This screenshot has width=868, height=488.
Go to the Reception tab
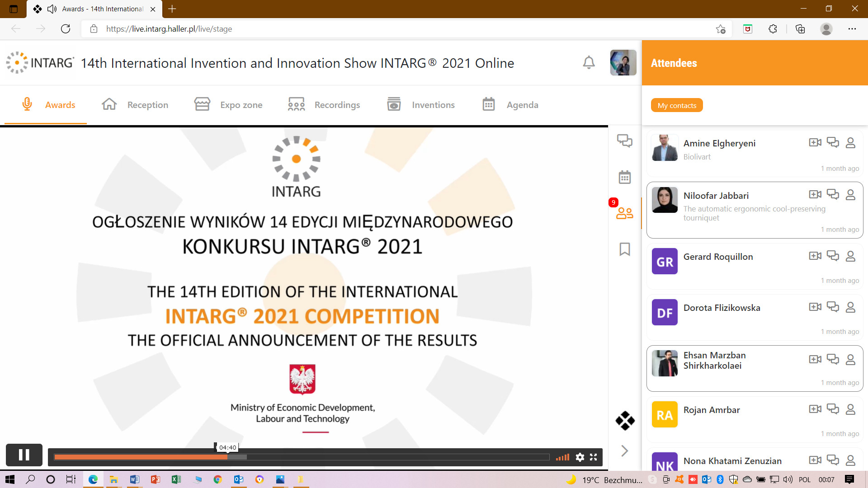pyautogui.click(x=135, y=105)
